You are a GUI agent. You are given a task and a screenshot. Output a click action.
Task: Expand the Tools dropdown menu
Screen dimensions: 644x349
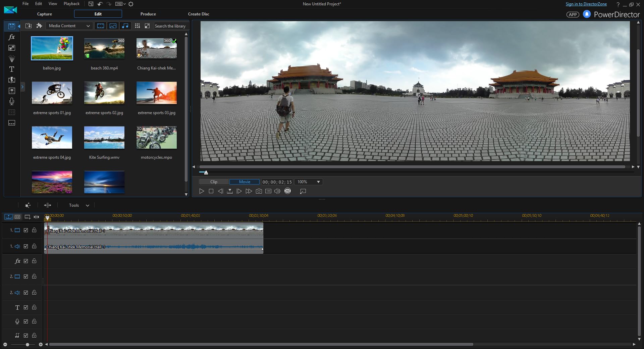79,205
